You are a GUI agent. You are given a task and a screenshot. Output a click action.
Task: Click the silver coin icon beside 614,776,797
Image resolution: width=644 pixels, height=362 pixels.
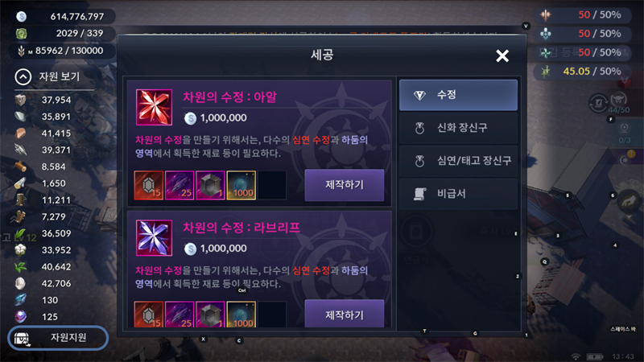tap(22, 16)
